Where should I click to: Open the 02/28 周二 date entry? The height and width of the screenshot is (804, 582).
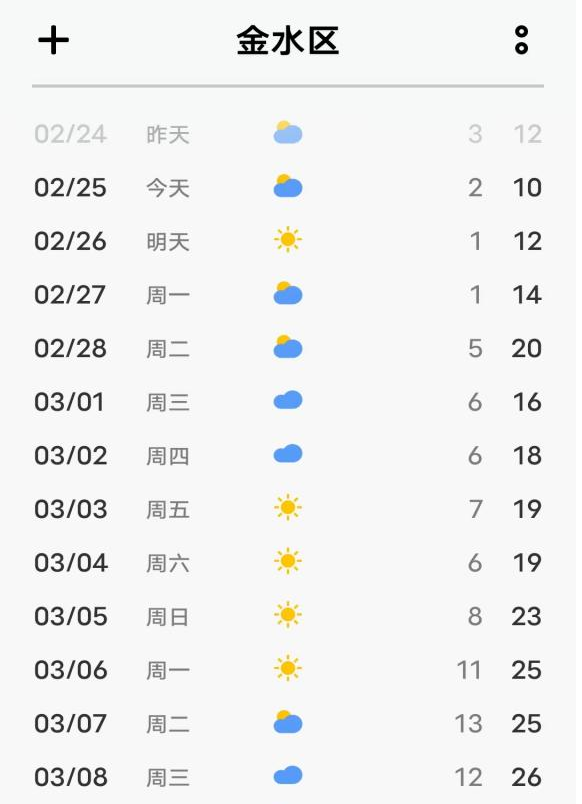pos(70,349)
